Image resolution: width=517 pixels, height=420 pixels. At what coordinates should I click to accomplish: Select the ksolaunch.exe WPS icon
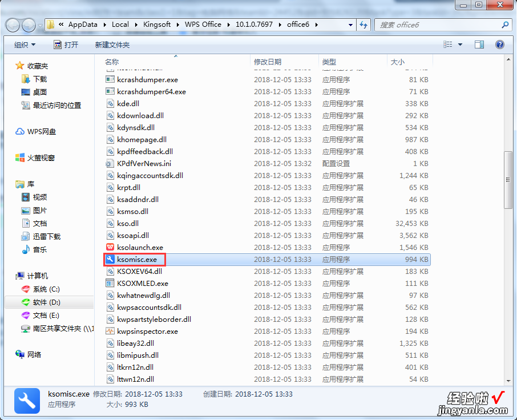pos(110,247)
